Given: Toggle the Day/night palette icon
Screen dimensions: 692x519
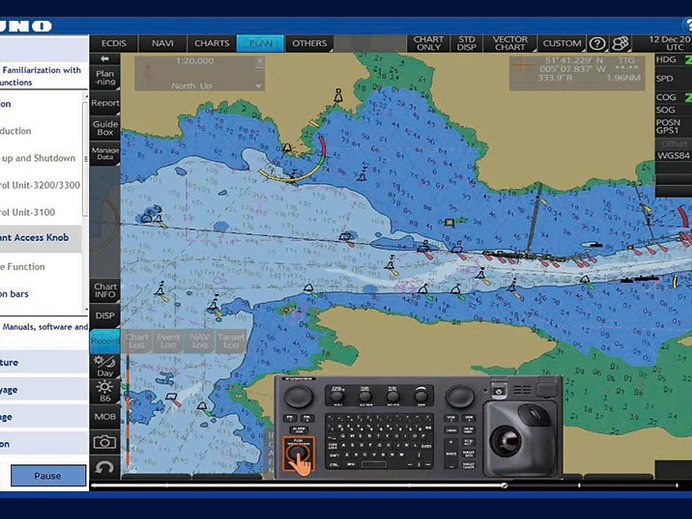Looking at the screenshot, I should 105,366.
